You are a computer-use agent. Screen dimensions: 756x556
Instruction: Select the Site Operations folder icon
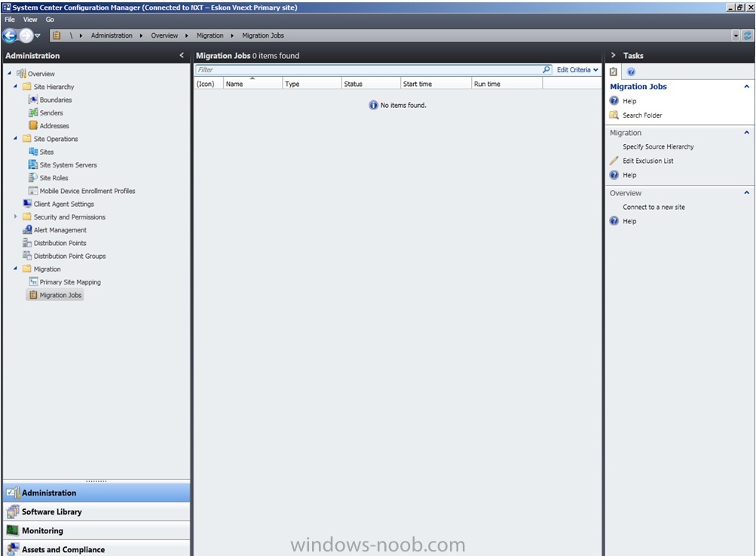(27, 139)
